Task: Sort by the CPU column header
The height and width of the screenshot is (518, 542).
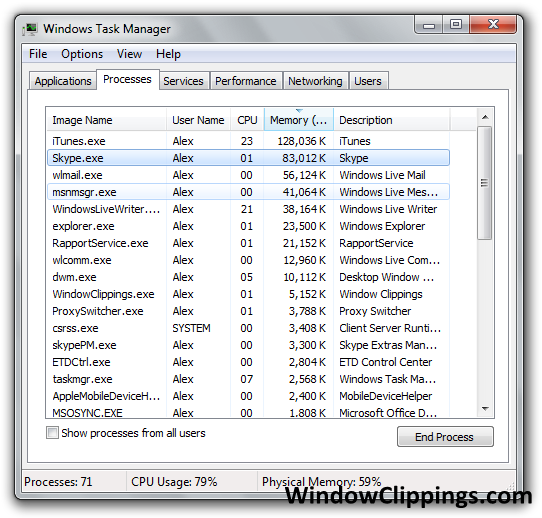Action: pyautogui.click(x=247, y=120)
